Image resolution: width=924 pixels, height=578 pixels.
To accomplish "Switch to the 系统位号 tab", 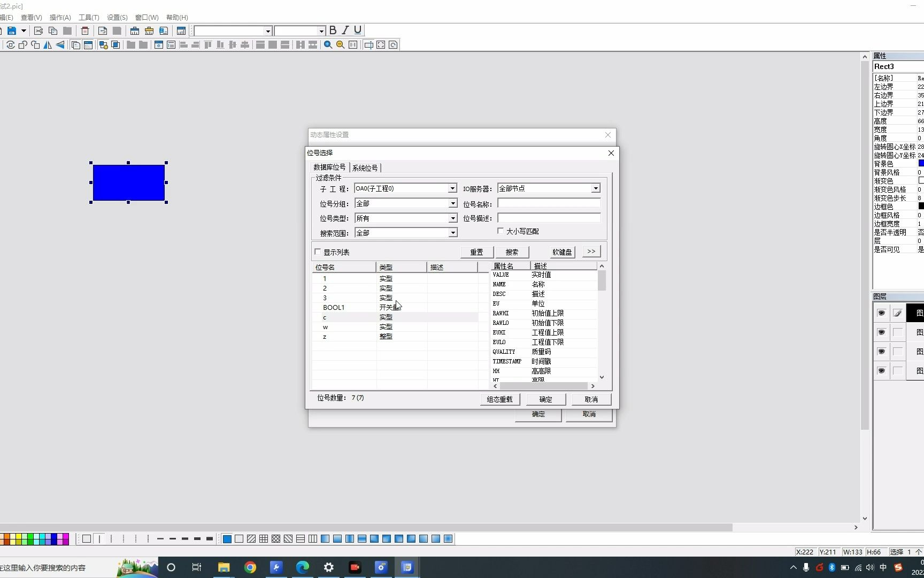I will click(365, 168).
